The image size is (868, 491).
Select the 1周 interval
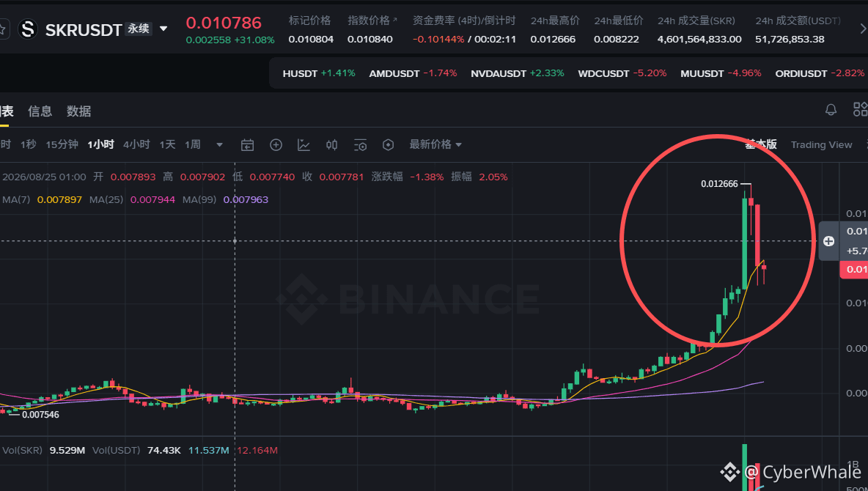(x=193, y=144)
